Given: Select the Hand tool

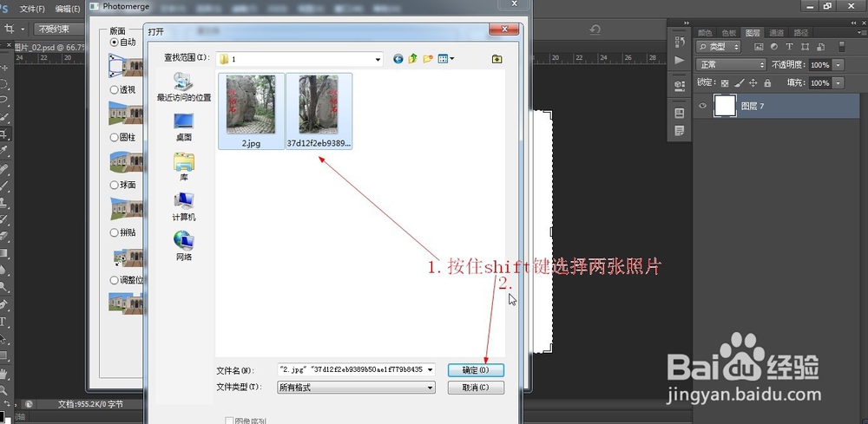Looking at the screenshot, I should [4, 373].
